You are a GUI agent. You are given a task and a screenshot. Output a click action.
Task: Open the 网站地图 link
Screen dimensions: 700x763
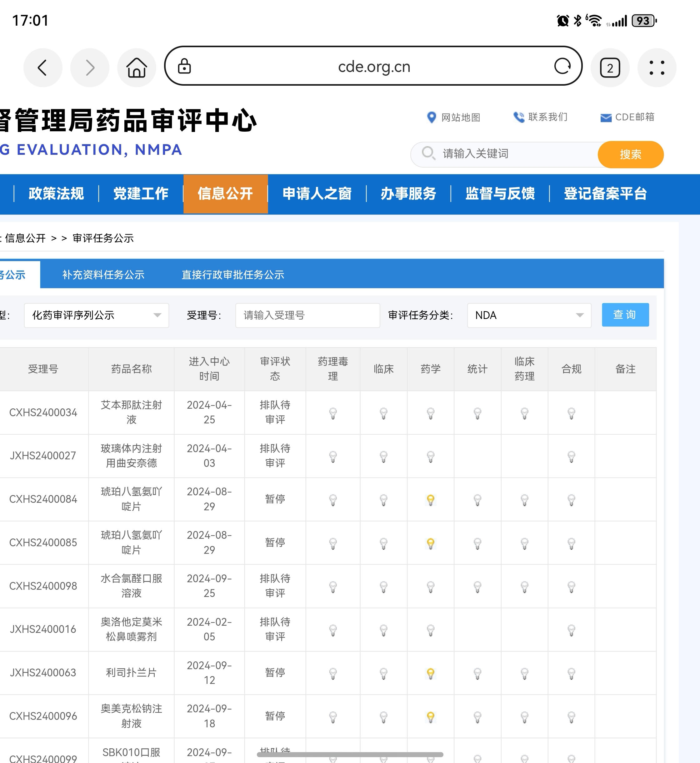453,117
